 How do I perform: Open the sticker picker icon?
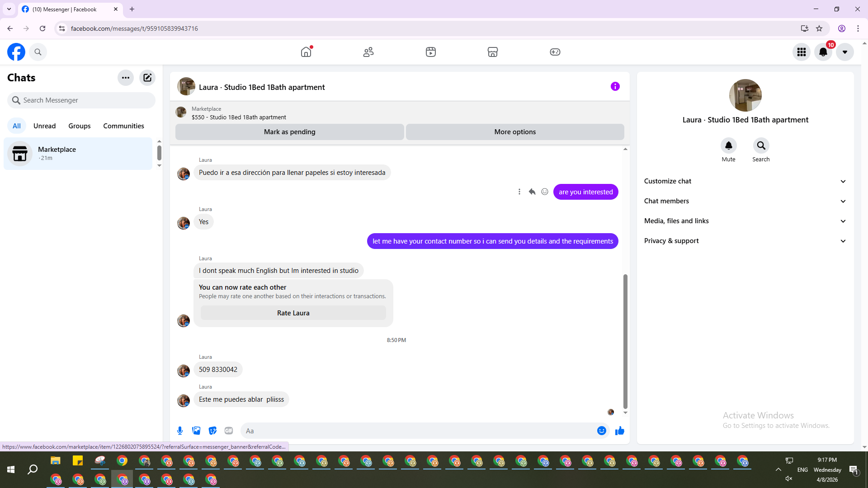pyautogui.click(x=212, y=431)
